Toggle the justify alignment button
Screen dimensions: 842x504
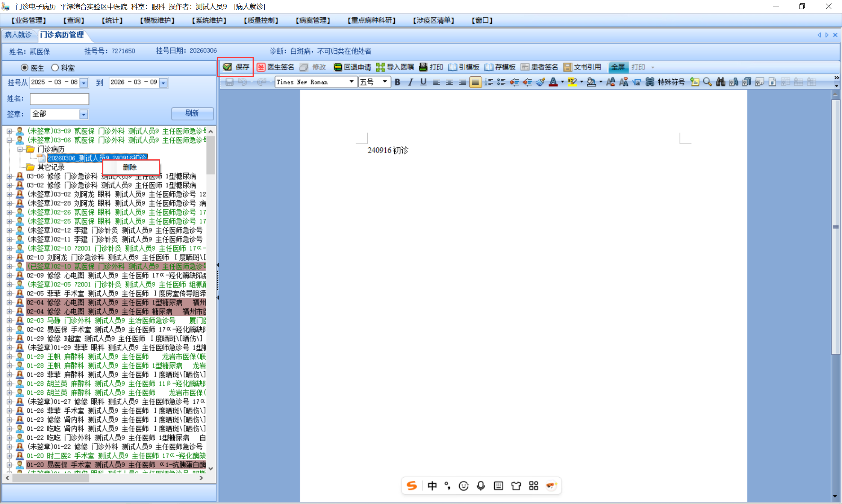pyautogui.click(x=475, y=82)
